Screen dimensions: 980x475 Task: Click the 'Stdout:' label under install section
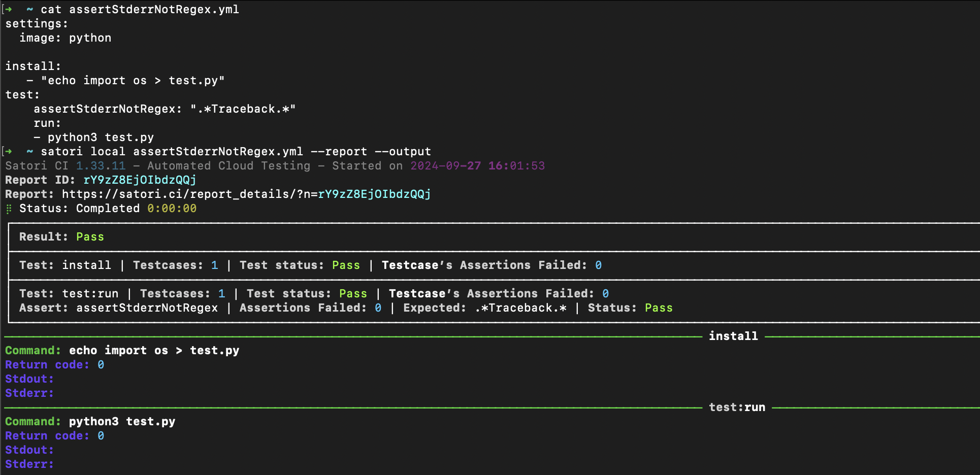point(29,379)
